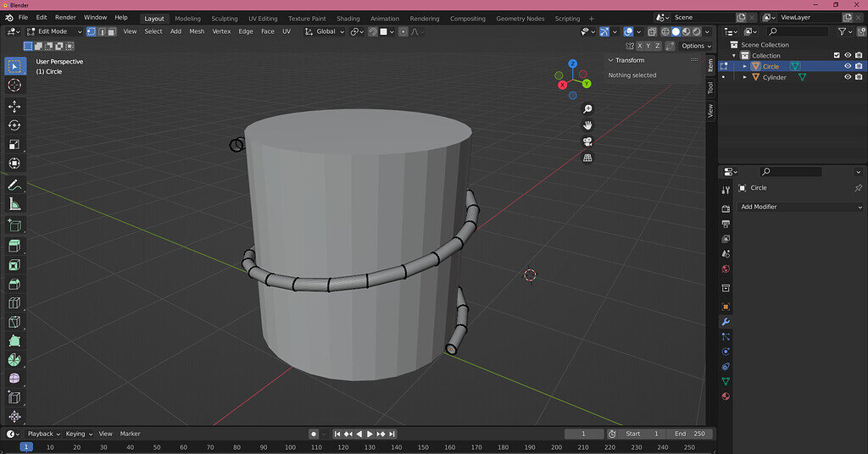868x454 pixels.
Task: Select the Move tool in the toolbar
Action: pyautogui.click(x=14, y=106)
